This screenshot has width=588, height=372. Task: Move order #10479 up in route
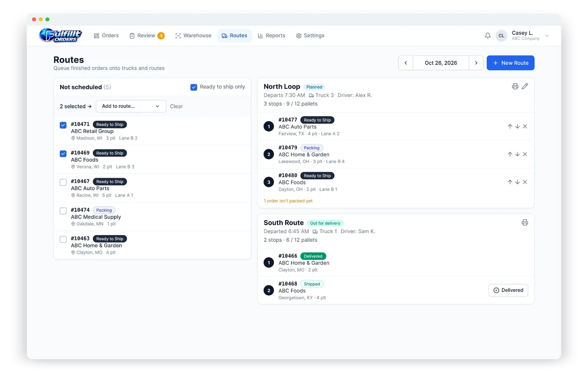(510, 154)
